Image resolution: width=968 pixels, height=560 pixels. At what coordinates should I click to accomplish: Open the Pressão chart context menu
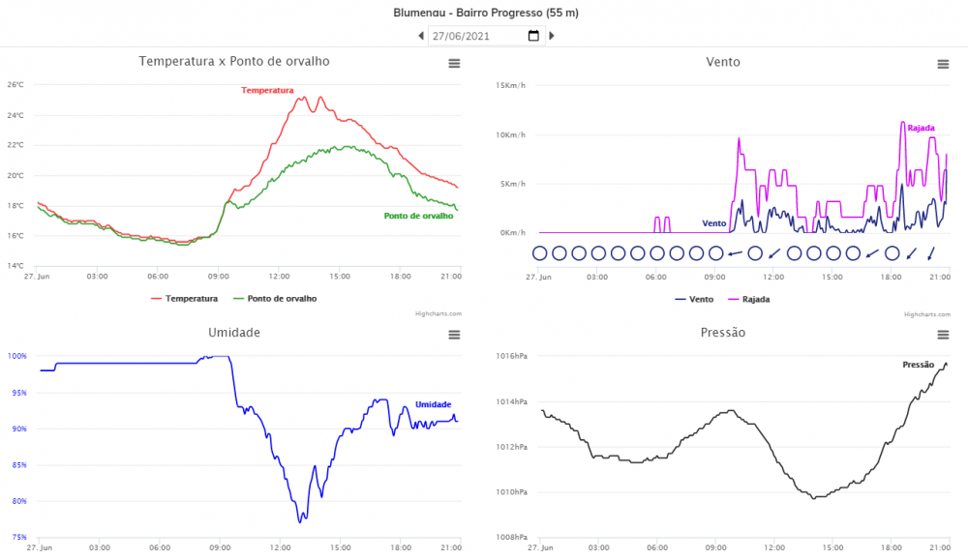(x=943, y=335)
